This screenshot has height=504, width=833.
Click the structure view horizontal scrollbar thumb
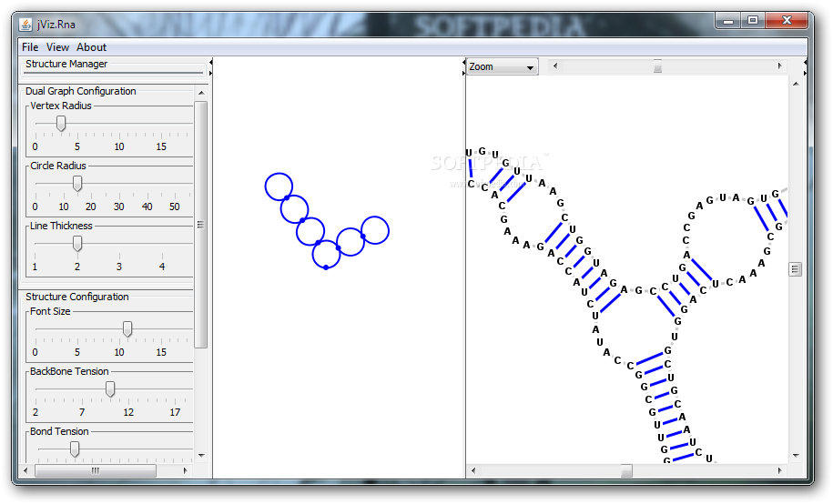627,470
